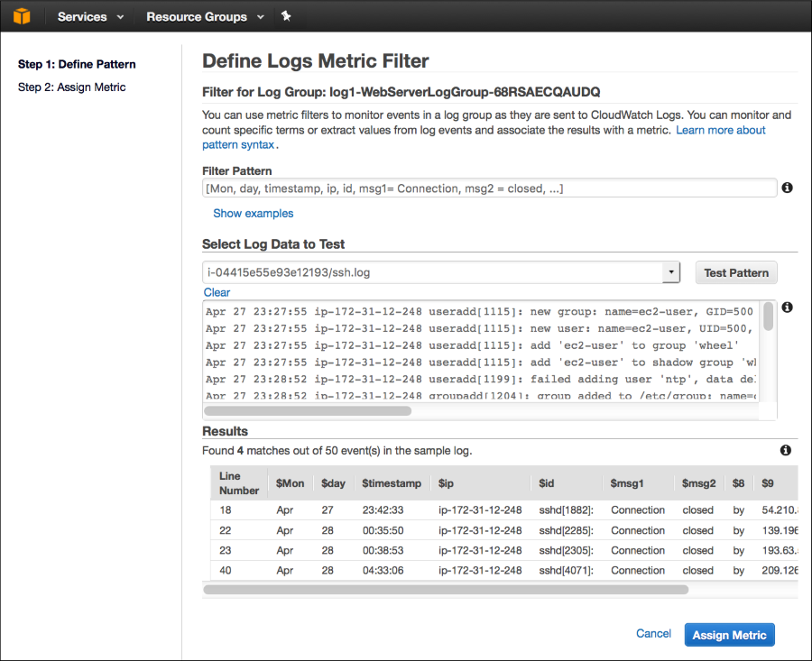Image resolution: width=812 pixels, height=661 pixels.
Task: Click the Assign Metric button
Action: click(729, 634)
